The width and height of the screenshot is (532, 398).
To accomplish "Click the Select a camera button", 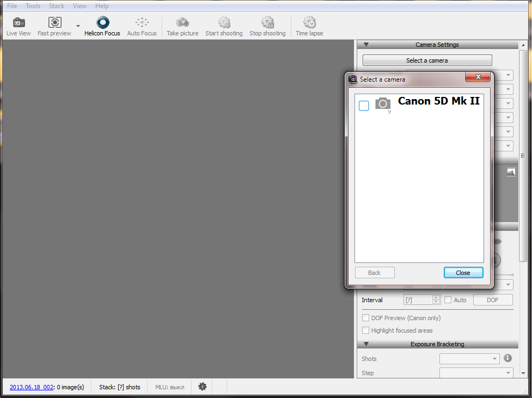I will pyautogui.click(x=427, y=60).
